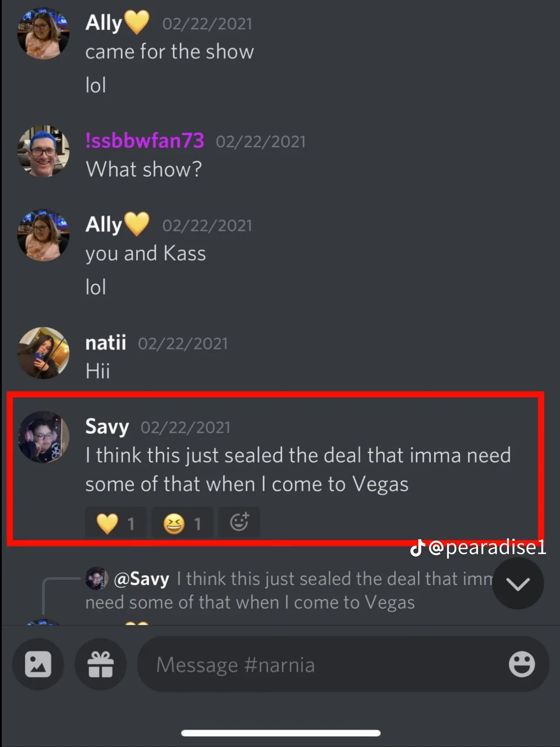Open Savy's avatar in highlighted message
The image size is (560, 747).
(43, 437)
